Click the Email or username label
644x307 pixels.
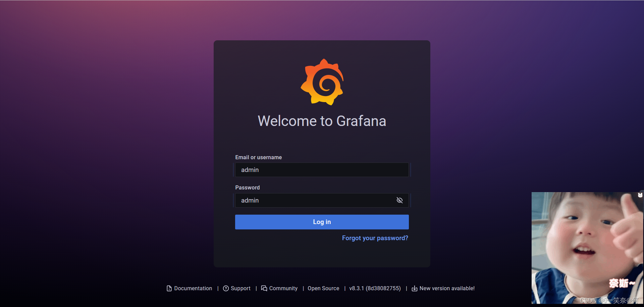click(259, 158)
